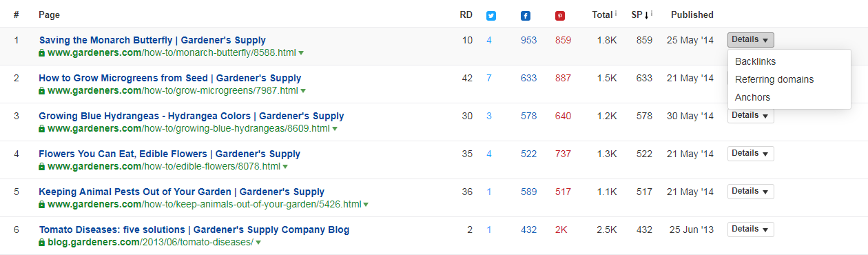Sort by Twitter shares column icon
Screen dimensions: 868x255
tap(491, 15)
